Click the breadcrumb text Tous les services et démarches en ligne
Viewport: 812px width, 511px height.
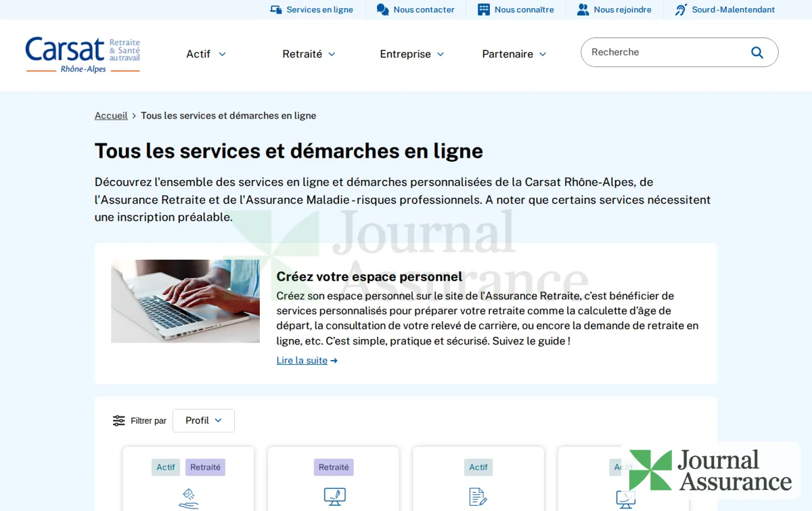click(x=229, y=116)
